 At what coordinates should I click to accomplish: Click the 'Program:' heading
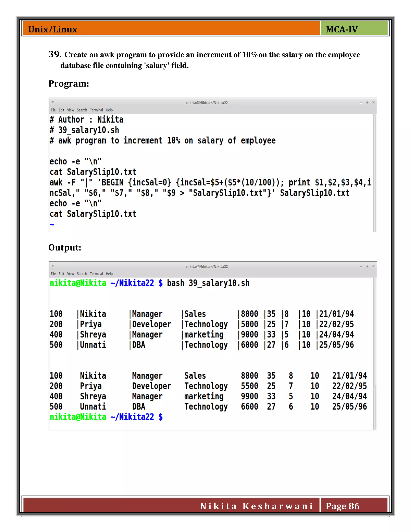point(69,84)
